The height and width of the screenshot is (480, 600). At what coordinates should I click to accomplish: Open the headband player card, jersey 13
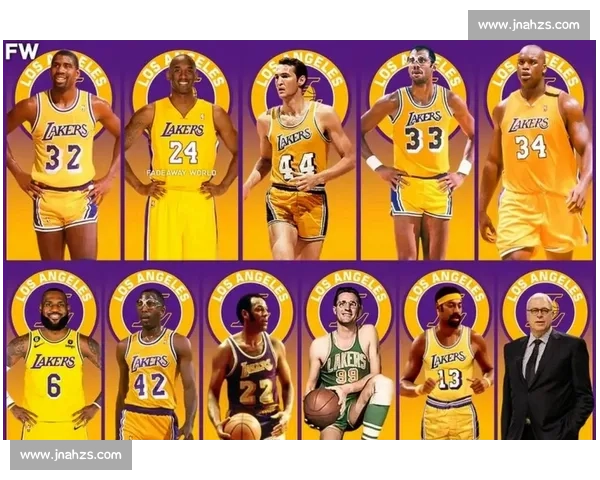(447, 351)
